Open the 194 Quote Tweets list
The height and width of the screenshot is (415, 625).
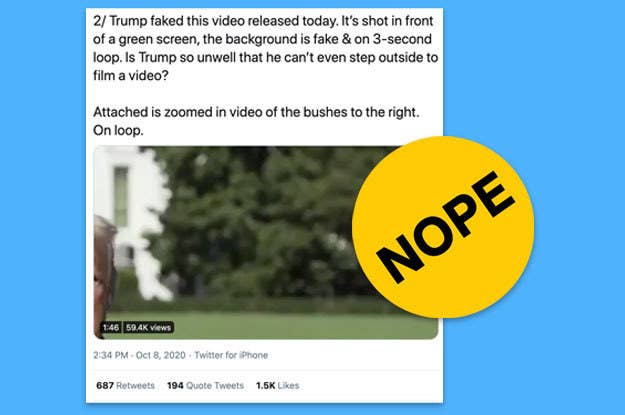click(x=205, y=385)
